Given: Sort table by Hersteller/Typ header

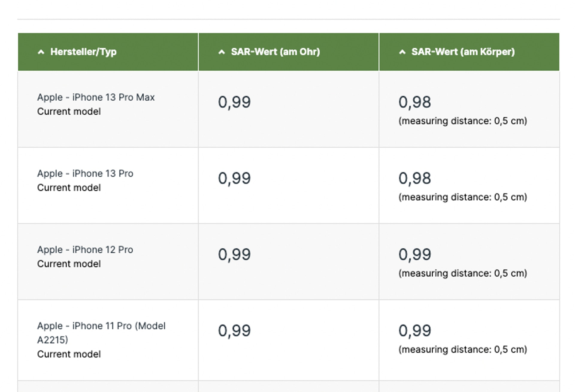Looking at the screenshot, I should point(83,52).
